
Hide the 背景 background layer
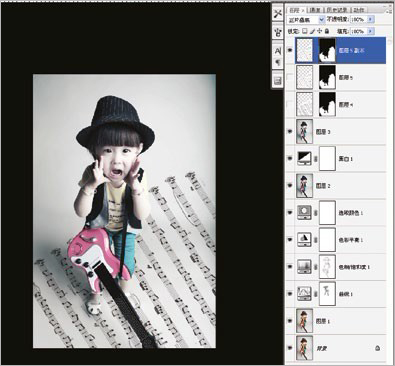290,348
